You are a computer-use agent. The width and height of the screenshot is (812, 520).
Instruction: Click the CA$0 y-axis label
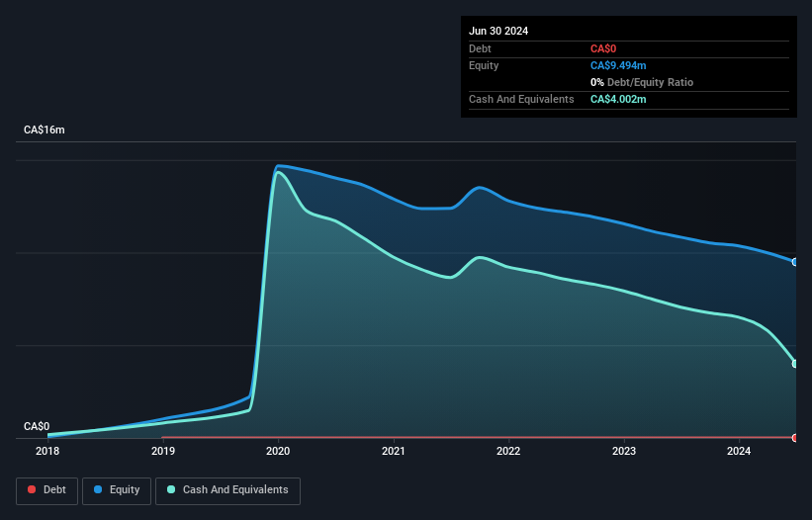(37, 426)
